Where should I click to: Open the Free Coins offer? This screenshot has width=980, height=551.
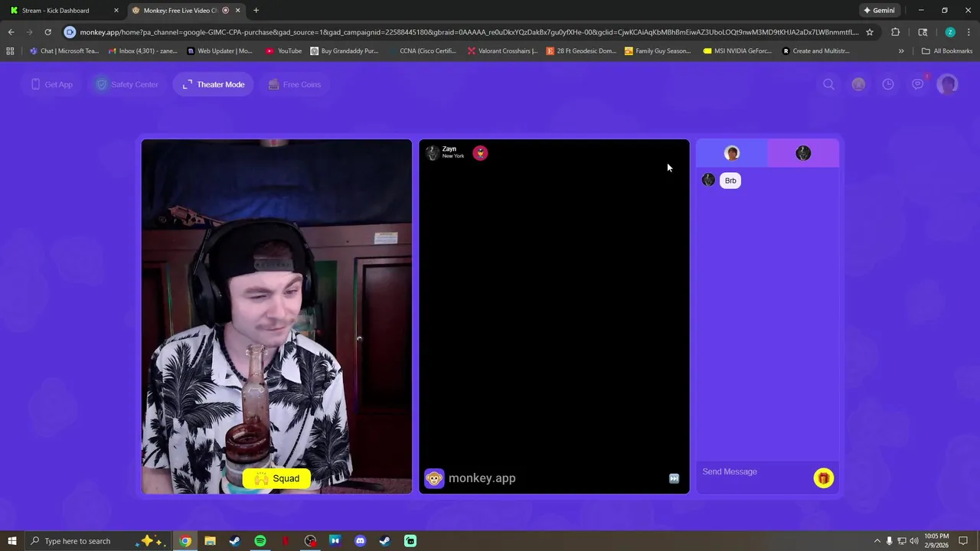294,84
